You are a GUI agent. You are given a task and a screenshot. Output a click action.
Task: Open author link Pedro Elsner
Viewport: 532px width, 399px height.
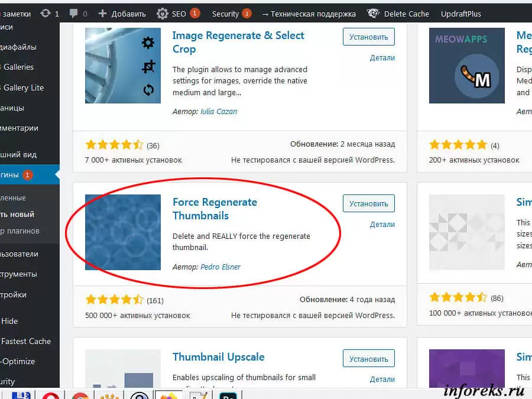[220, 267]
